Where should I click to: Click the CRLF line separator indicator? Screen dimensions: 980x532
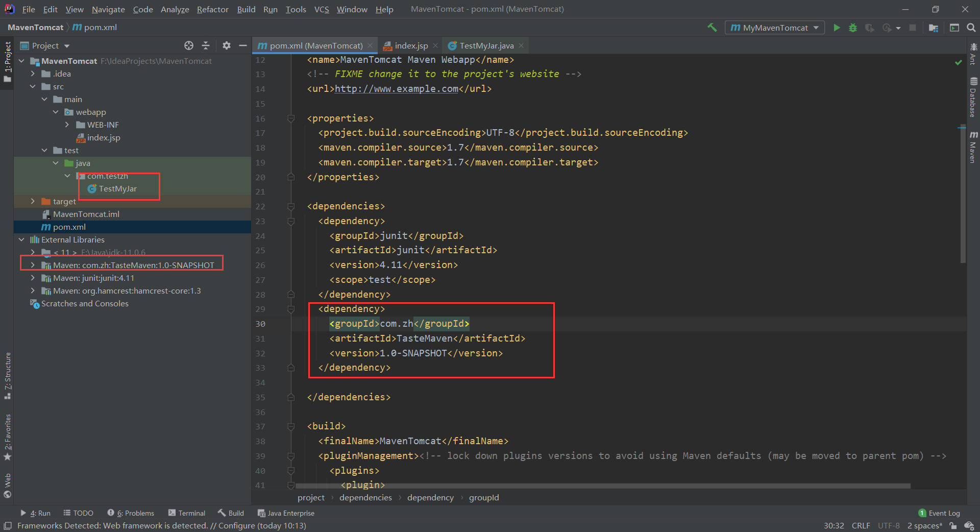pyautogui.click(x=861, y=525)
